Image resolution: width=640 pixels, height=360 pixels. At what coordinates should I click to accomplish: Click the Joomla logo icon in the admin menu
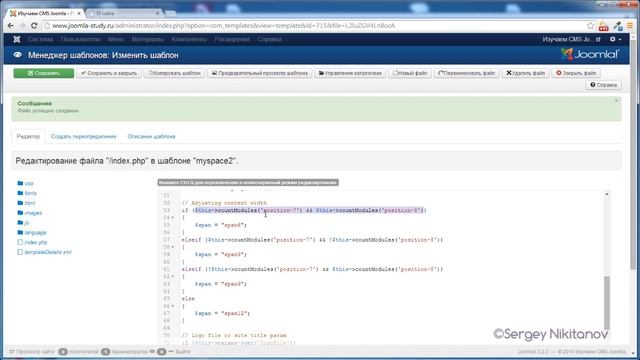17,39
